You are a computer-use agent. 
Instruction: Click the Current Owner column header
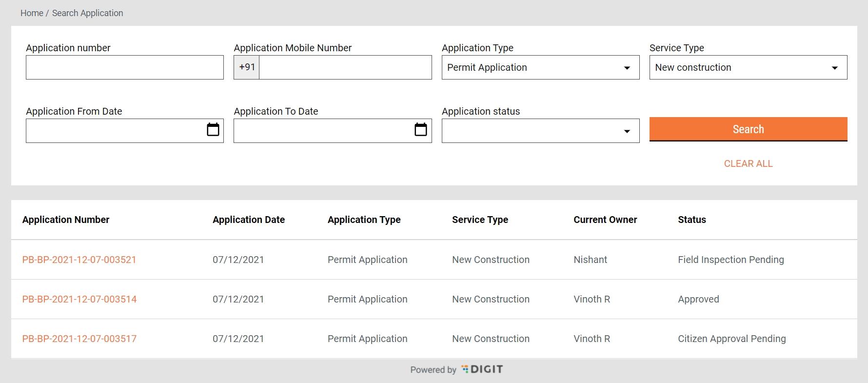pyautogui.click(x=605, y=220)
